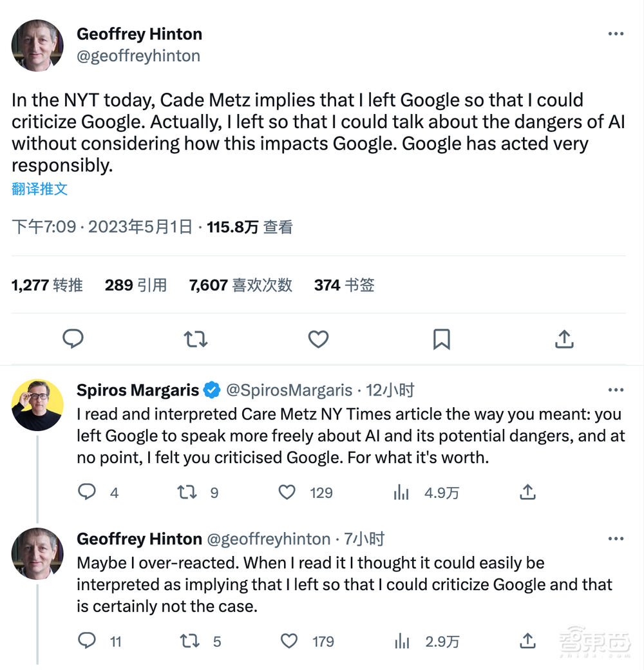644x670 pixels.
Task: View the 1,277 retweets list
Action: 47,285
